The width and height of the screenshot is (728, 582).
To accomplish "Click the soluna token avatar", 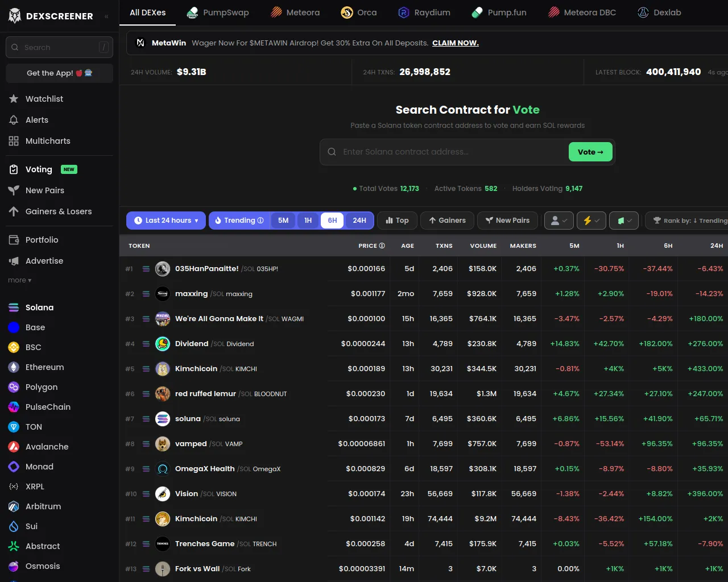I will [163, 419].
